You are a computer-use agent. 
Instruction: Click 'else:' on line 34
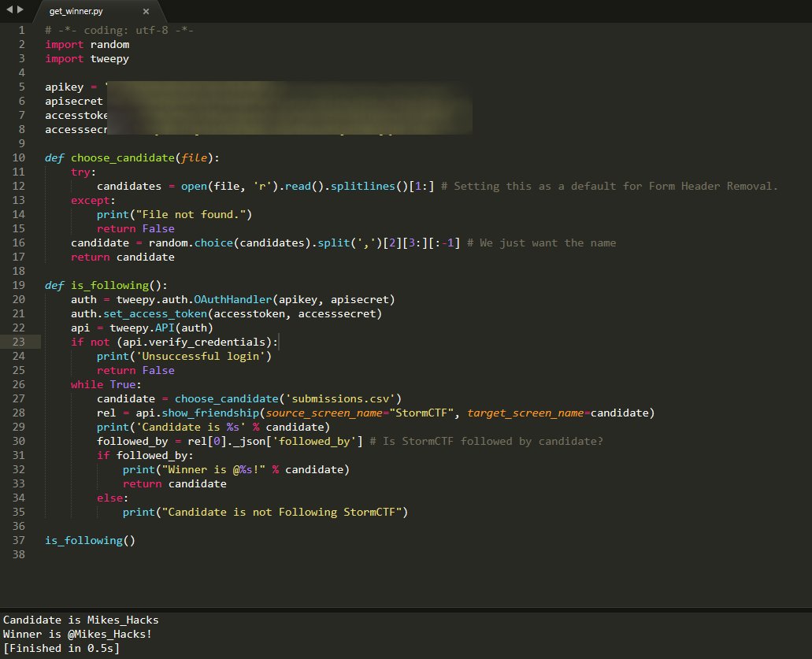pyautogui.click(x=113, y=498)
